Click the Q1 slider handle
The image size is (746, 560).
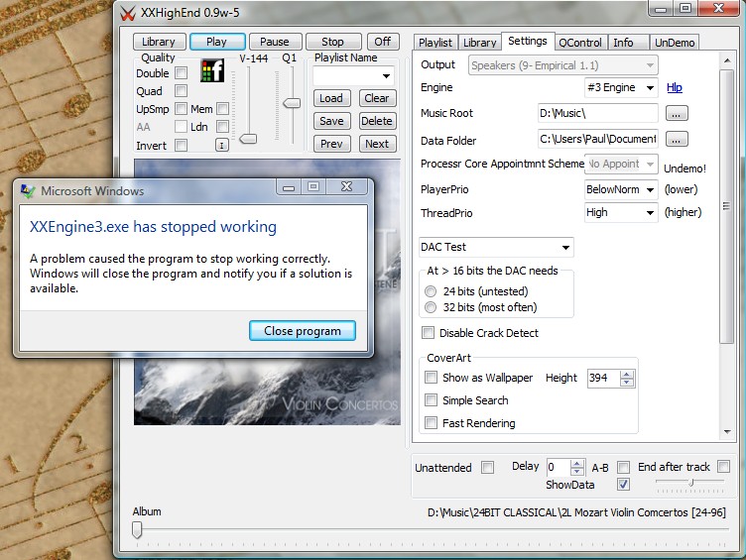coord(292,103)
